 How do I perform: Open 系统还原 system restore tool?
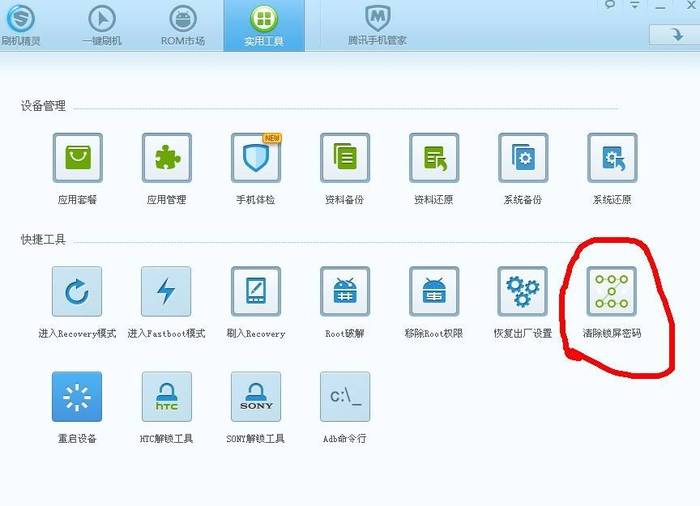coord(612,158)
